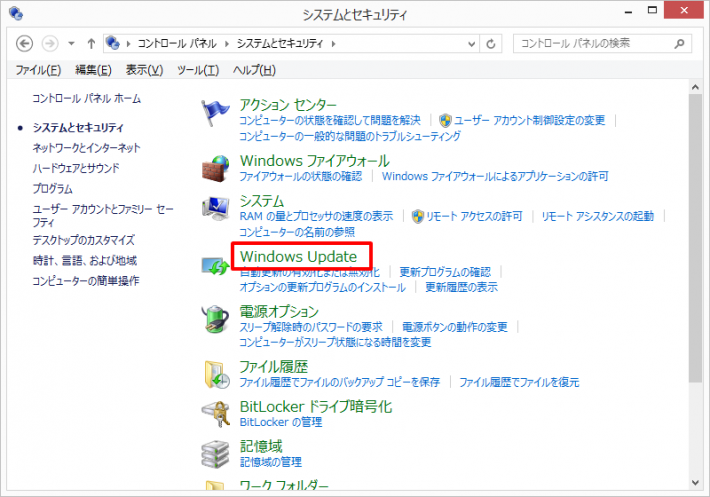The width and height of the screenshot is (710, 497).
Task: Click コンピューターの名前の参照 link
Action: coord(297,232)
